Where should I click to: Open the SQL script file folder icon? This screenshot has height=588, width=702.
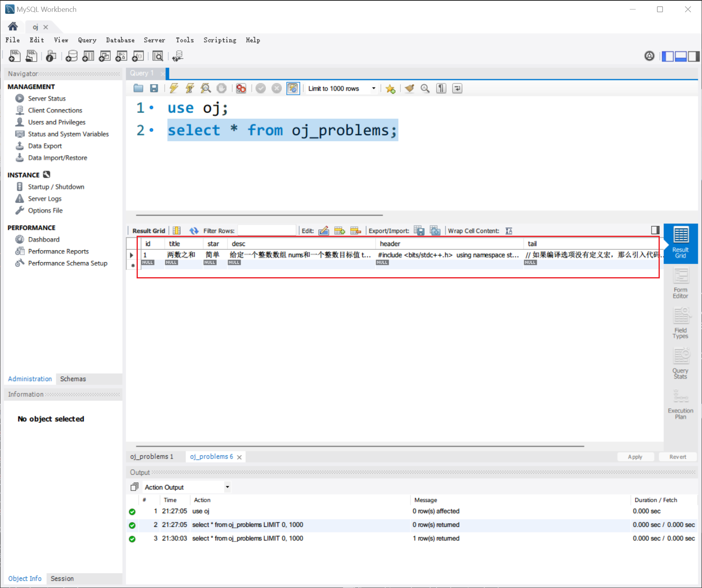click(138, 88)
